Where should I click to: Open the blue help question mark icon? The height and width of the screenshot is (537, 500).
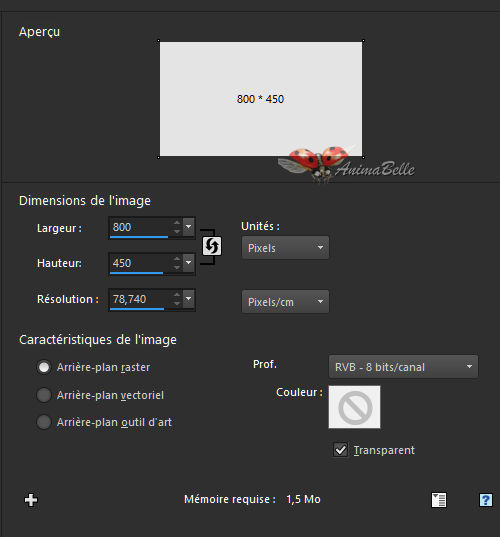click(x=486, y=500)
